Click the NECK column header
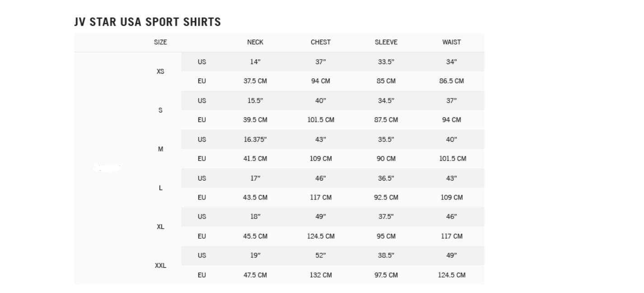 (x=255, y=42)
